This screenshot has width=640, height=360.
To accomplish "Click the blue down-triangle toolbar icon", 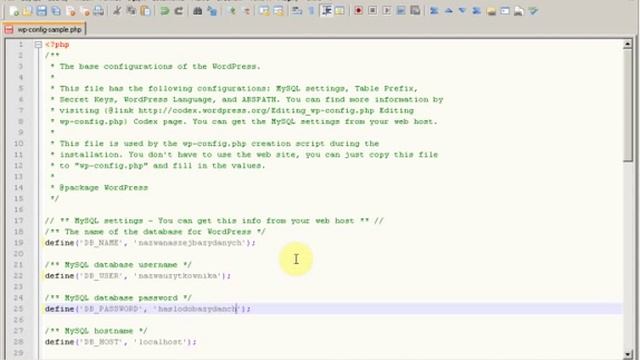I will [x=462, y=11].
